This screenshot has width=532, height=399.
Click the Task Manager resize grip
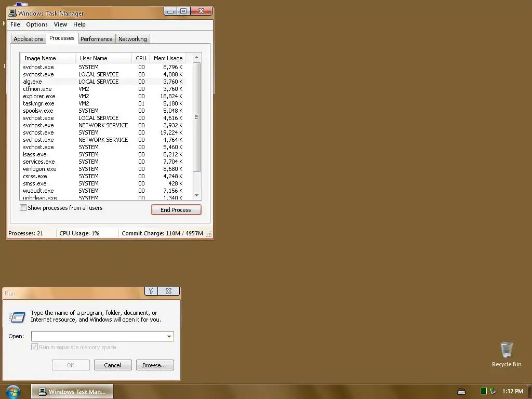(209, 234)
